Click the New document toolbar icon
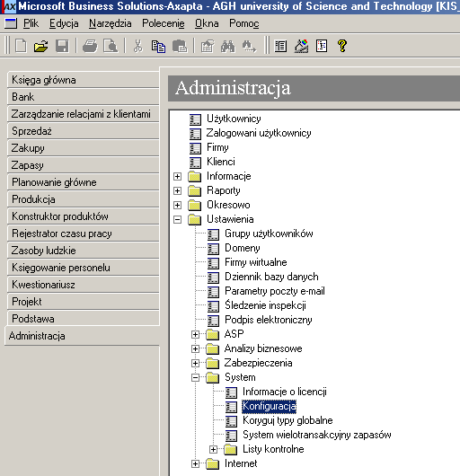The image size is (460, 476). tap(21, 46)
